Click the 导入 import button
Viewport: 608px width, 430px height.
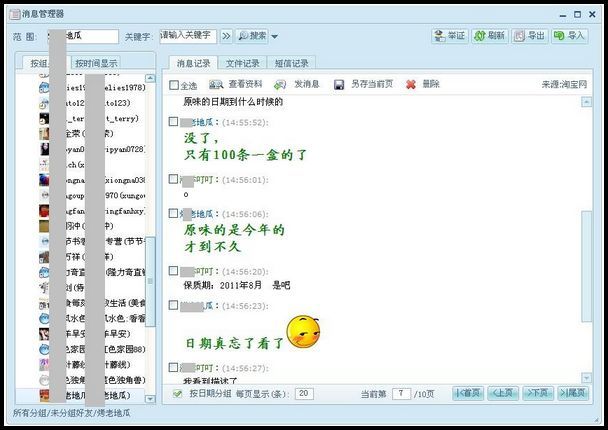click(x=569, y=36)
